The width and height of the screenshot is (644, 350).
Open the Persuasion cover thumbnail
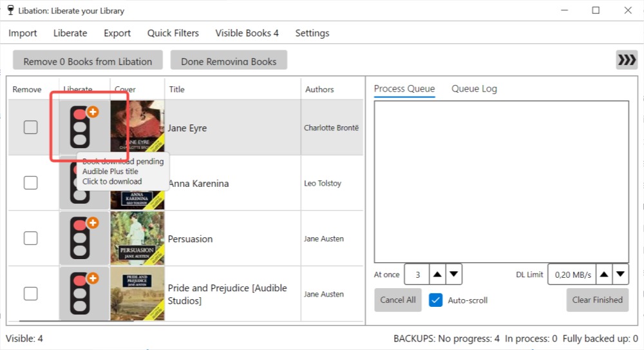click(x=137, y=238)
